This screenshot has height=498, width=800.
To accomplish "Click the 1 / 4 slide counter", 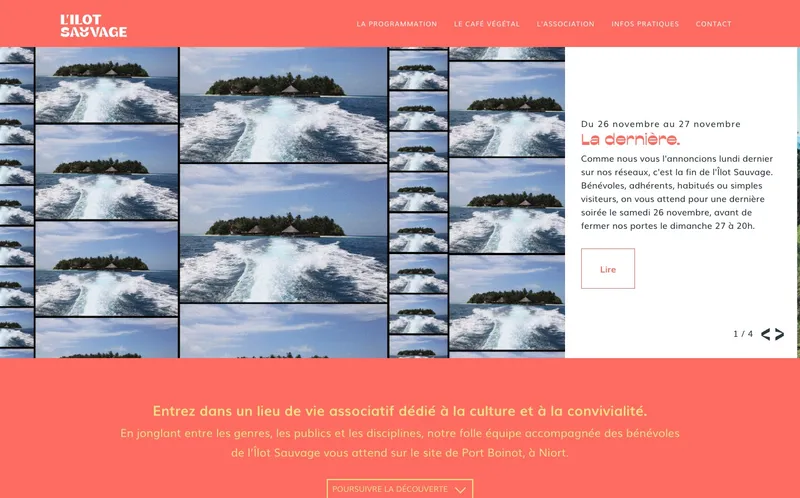I will tap(743, 334).
